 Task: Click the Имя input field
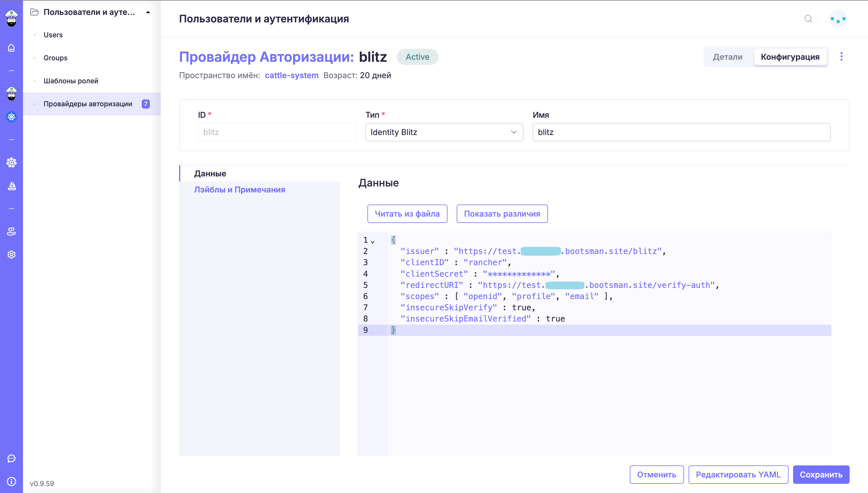(x=681, y=132)
